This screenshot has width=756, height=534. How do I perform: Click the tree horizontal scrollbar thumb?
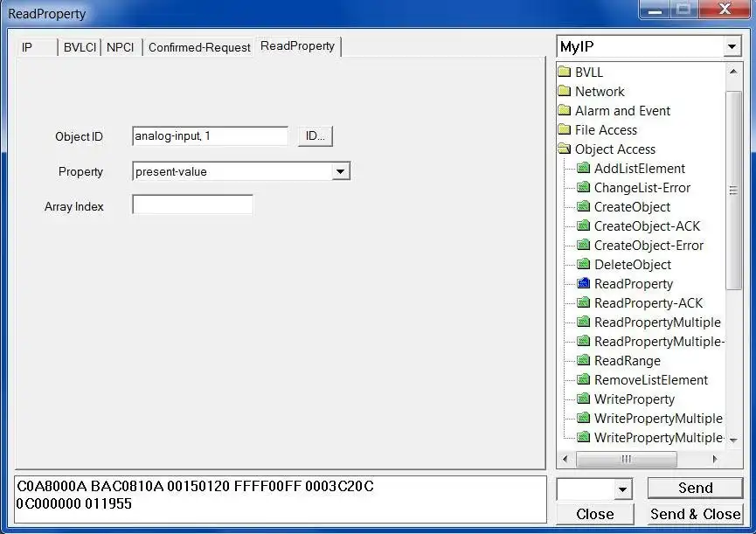[x=627, y=460]
